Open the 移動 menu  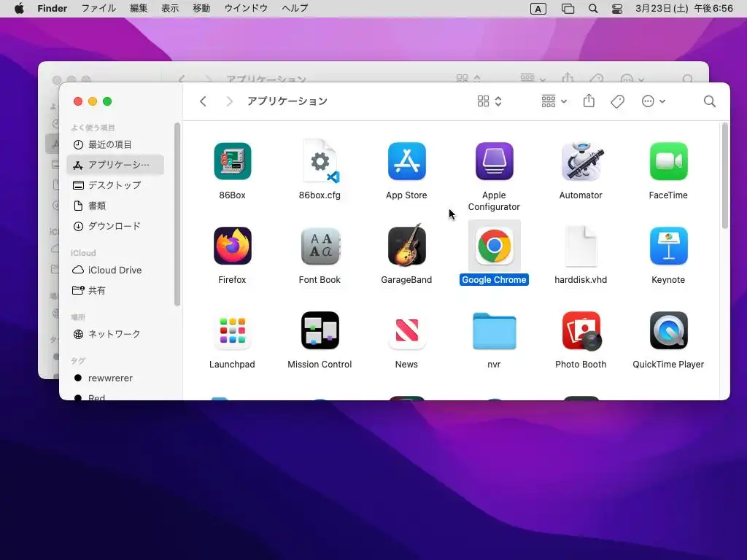click(x=201, y=8)
